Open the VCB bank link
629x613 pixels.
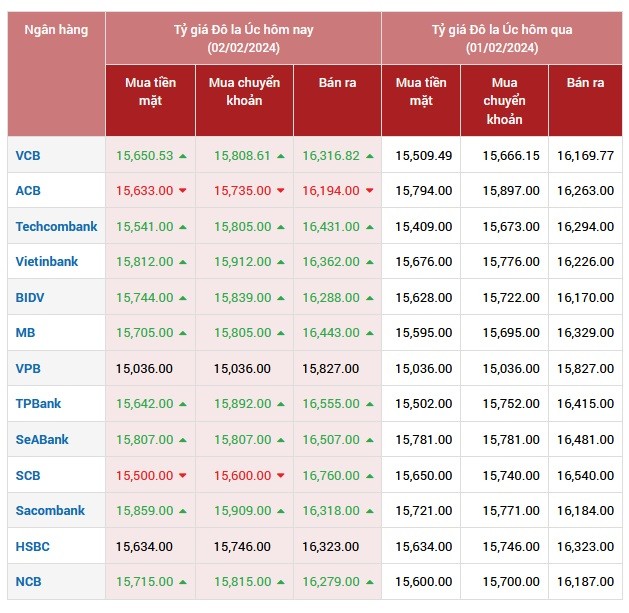tap(28, 156)
